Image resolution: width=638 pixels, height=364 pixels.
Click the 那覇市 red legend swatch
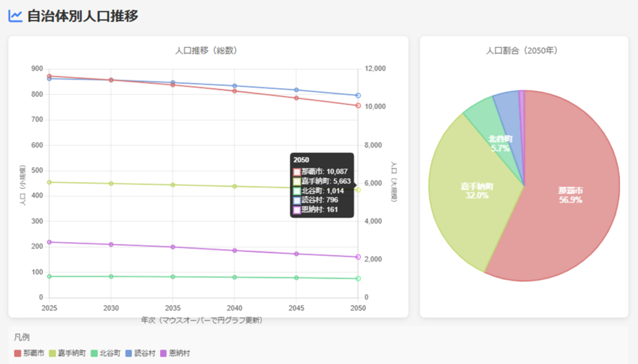coord(17,353)
